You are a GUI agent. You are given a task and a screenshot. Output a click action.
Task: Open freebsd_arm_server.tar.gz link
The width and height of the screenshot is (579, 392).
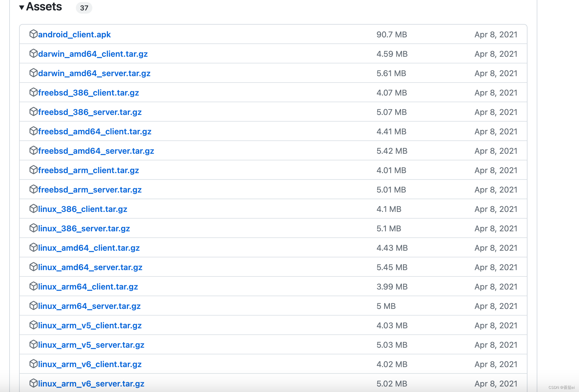(x=90, y=190)
